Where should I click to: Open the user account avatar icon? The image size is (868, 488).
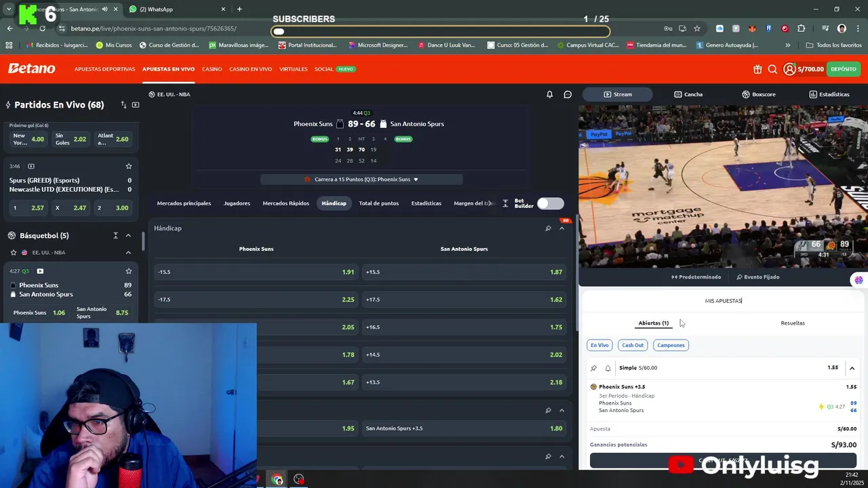789,69
